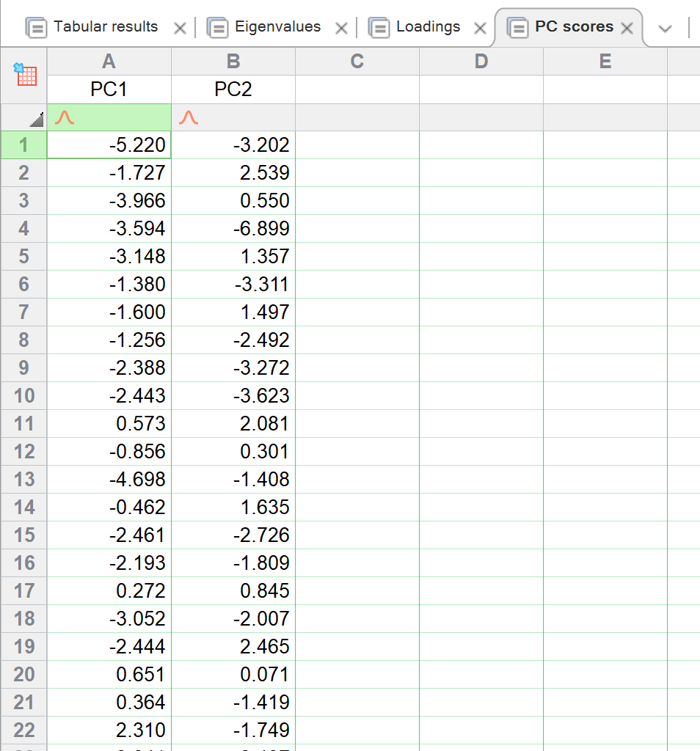Select column C header

pyautogui.click(x=357, y=62)
